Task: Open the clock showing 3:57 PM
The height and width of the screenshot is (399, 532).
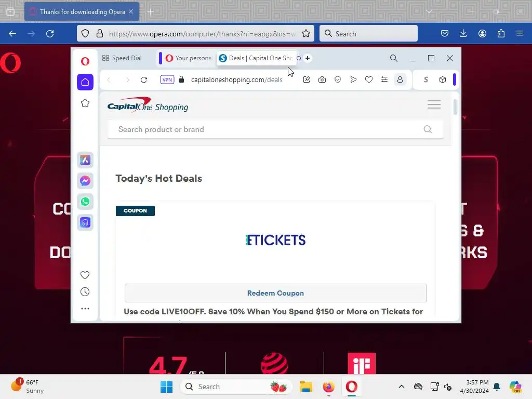Action: pyautogui.click(x=474, y=387)
